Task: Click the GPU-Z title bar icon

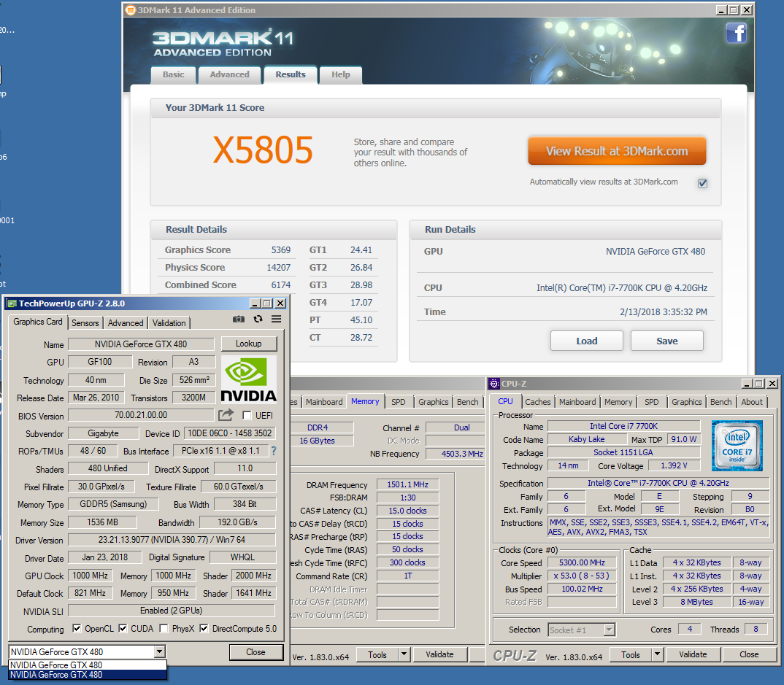Action: point(12,303)
